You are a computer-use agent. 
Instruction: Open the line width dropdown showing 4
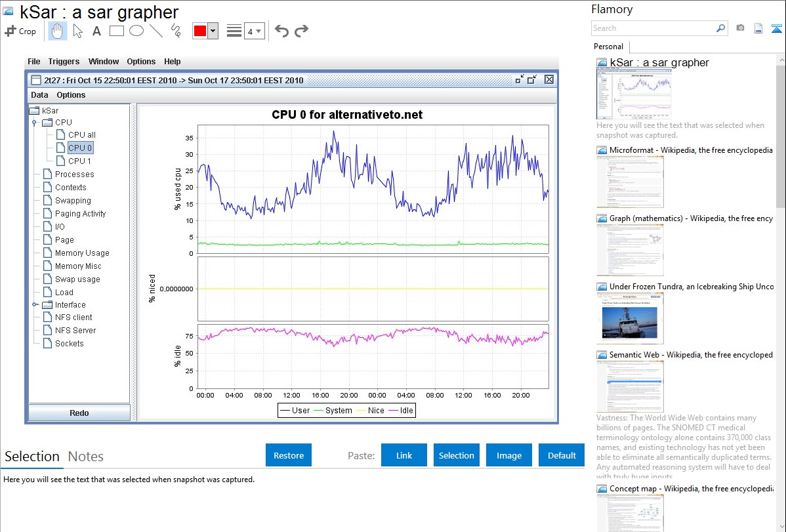(x=255, y=31)
